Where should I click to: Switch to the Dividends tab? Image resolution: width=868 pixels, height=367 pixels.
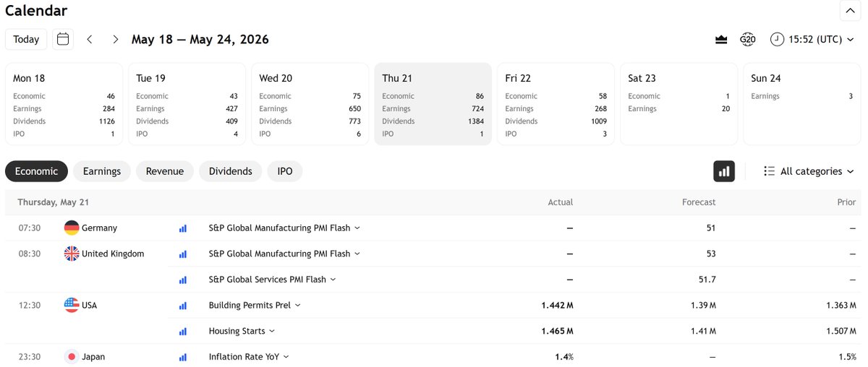click(x=231, y=171)
